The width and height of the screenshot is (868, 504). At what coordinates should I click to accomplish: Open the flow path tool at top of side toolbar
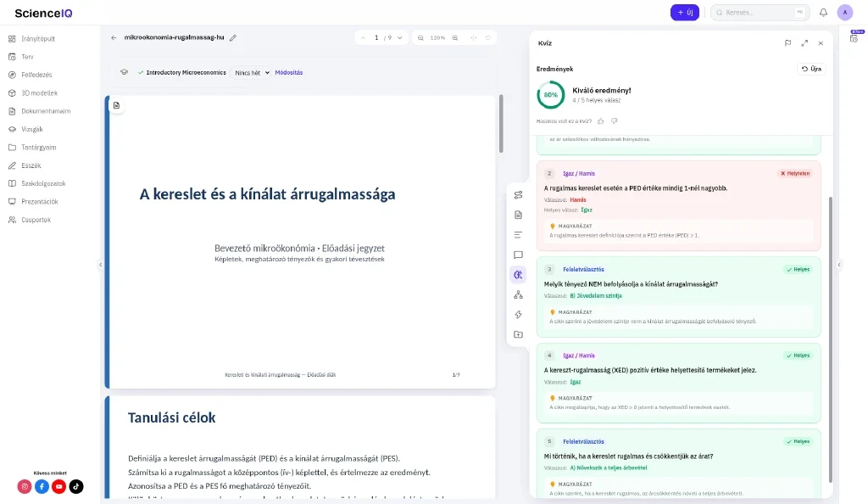click(518, 195)
